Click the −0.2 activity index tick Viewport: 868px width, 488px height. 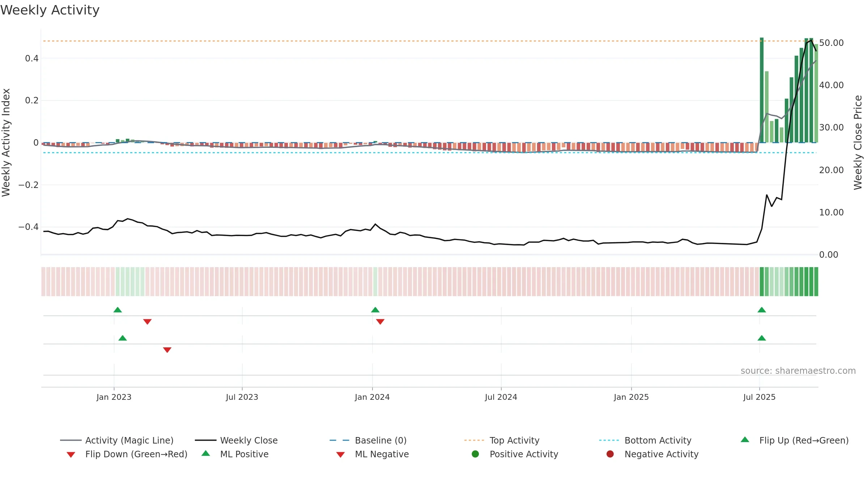point(28,185)
